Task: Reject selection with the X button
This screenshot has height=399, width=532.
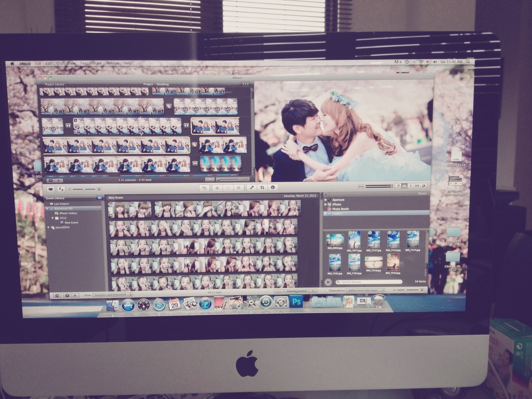Action: click(x=239, y=188)
